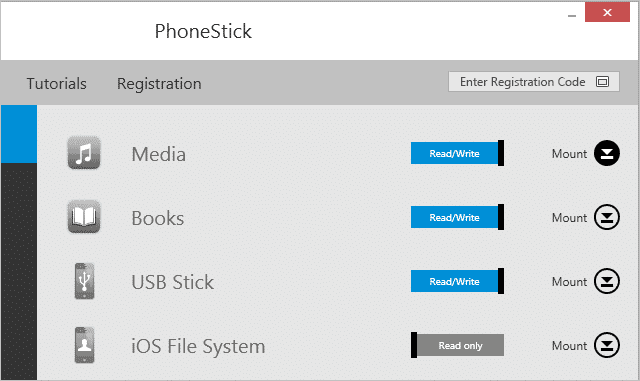Toggle iOS File System Read only switch
640x381 pixels.
coord(457,345)
